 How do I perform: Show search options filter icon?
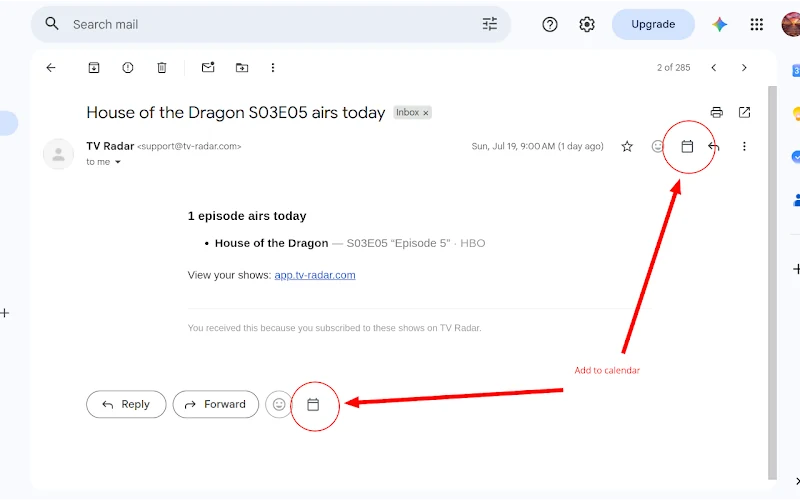click(x=490, y=23)
